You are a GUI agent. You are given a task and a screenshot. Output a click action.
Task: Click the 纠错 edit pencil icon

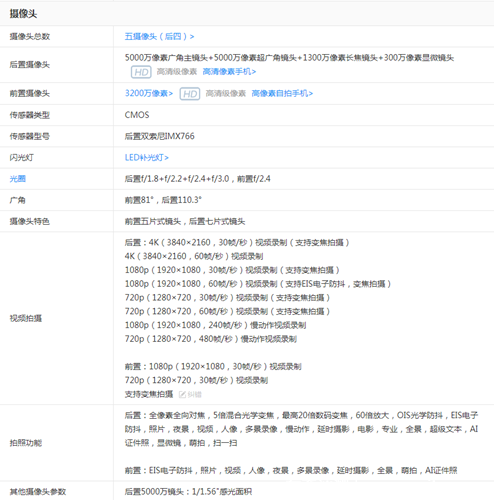click(x=182, y=395)
